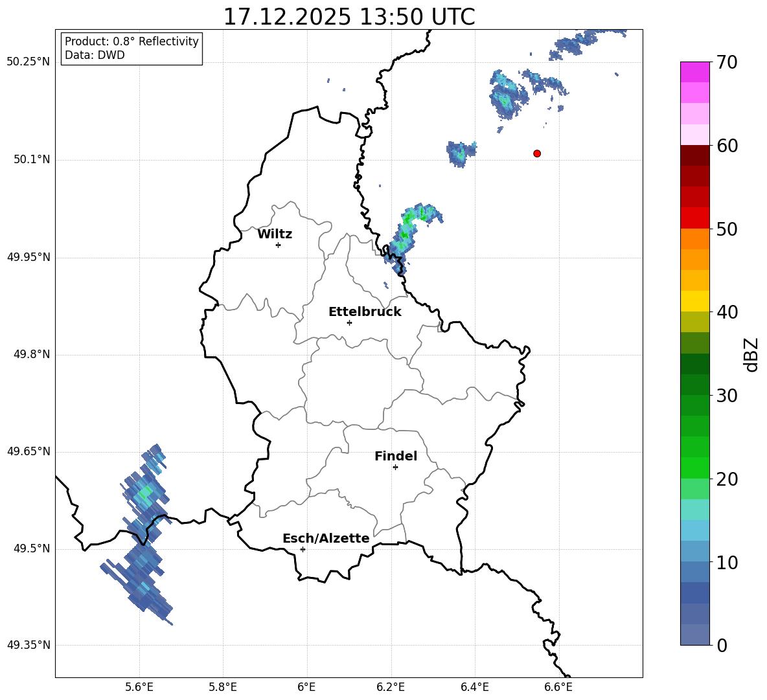
Task: Click the Data: DWD text
Action: click(x=95, y=55)
